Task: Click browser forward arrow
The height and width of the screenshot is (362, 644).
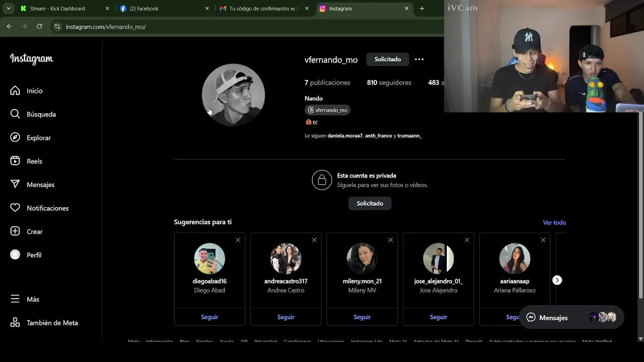Action: 24,26
